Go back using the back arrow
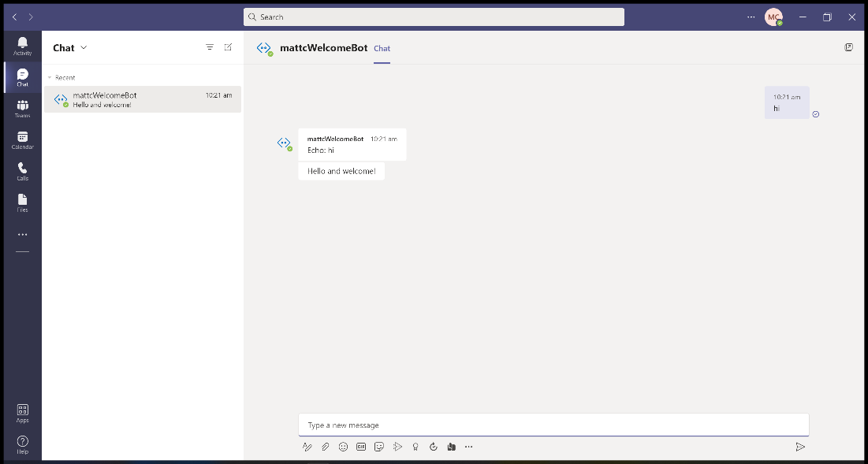Viewport: 868px width, 464px height. pos(14,17)
